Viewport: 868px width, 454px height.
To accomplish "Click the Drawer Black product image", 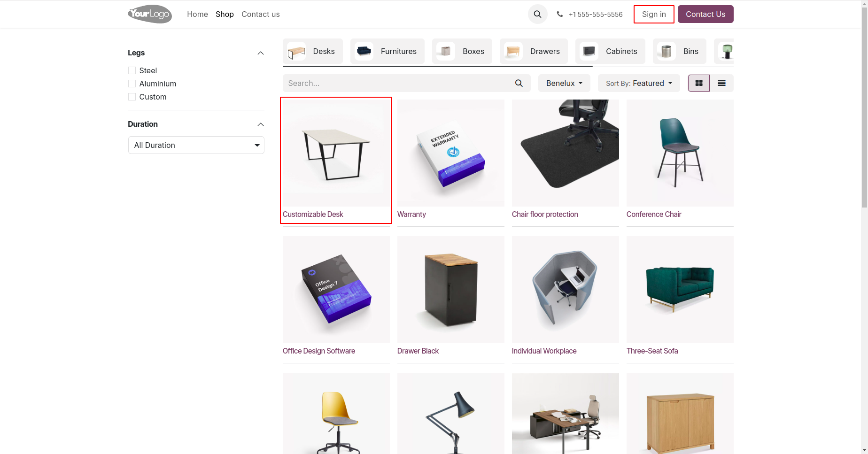I will [x=451, y=290].
